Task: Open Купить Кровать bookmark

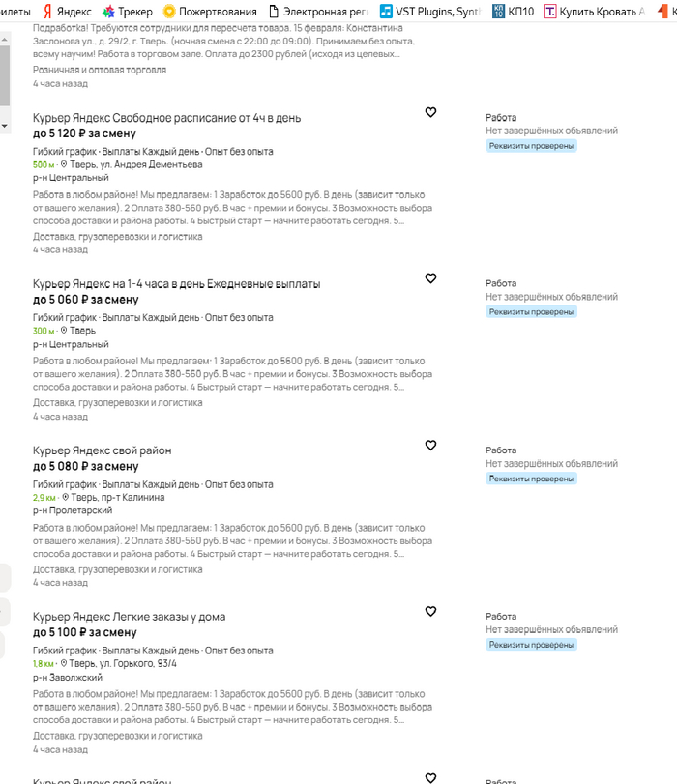Action: (x=595, y=11)
